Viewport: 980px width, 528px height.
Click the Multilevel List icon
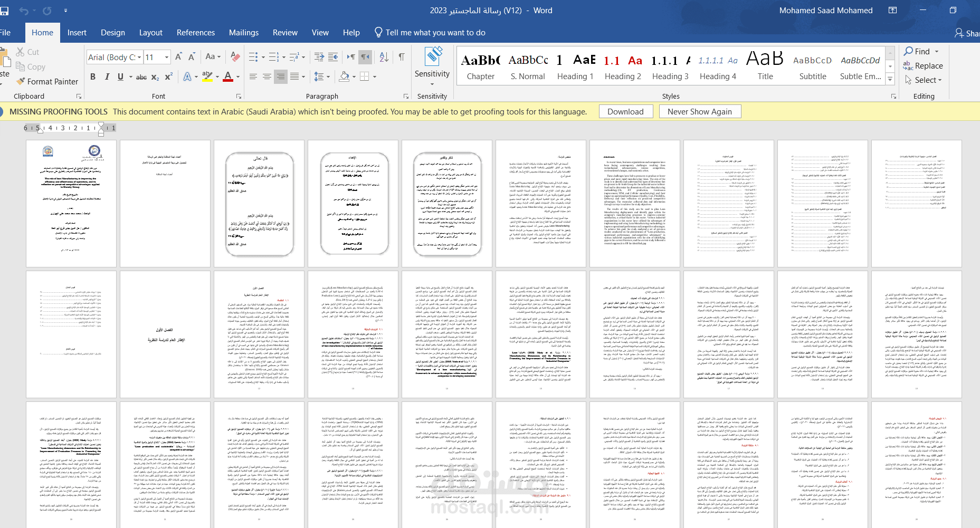point(294,57)
